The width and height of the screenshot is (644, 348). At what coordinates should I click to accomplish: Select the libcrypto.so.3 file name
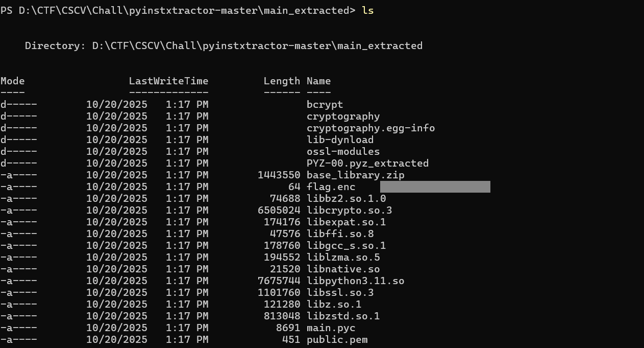[349, 211]
